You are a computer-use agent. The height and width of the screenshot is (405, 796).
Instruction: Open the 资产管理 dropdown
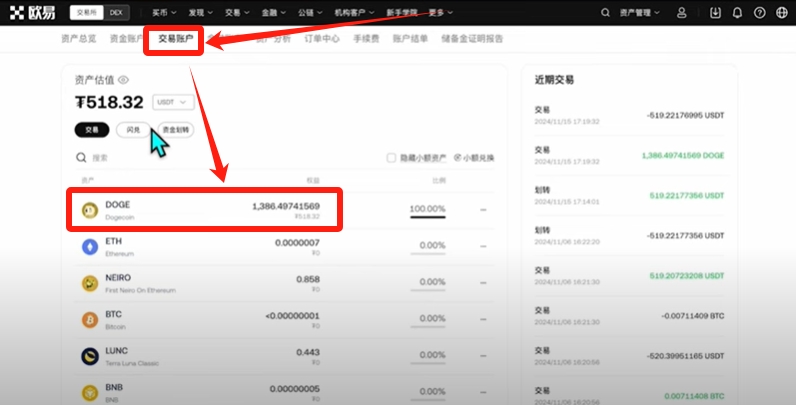pos(640,13)
